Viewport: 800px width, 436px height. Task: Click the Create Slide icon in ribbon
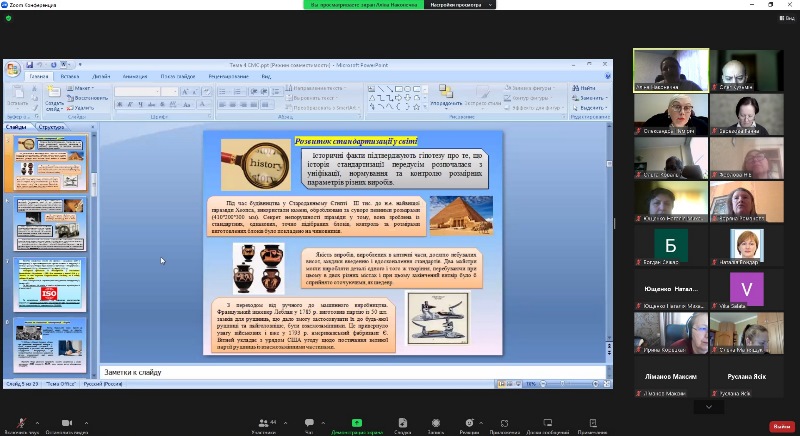tap(53, 93)
